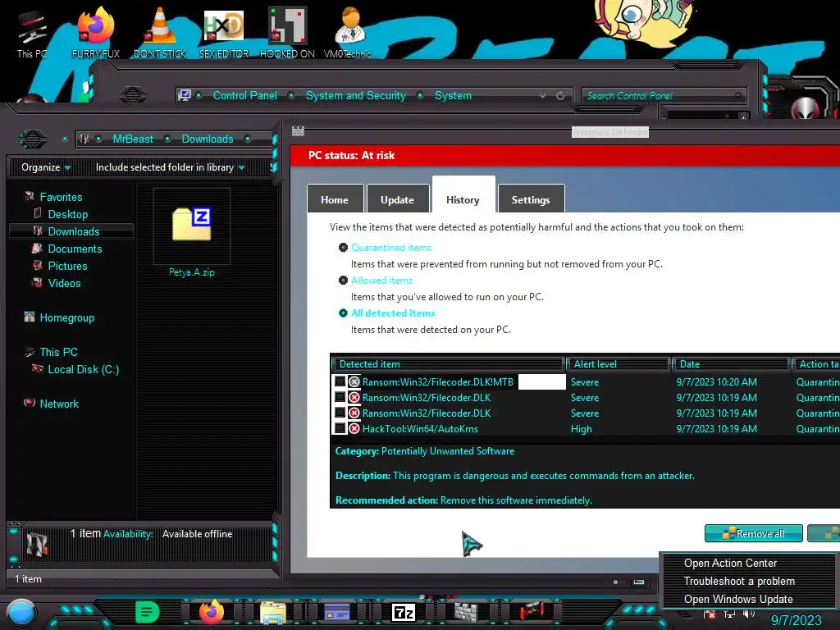Open the SEX EDITOR HxD desktop shortcut
This screenshot has height=630, width=840.
[x=224, y=33]
